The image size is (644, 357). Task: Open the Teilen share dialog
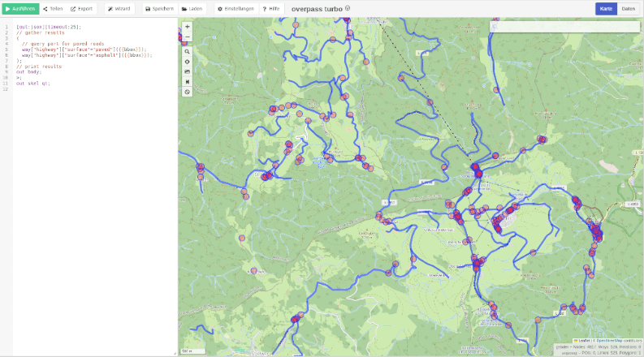click(54, 8)
